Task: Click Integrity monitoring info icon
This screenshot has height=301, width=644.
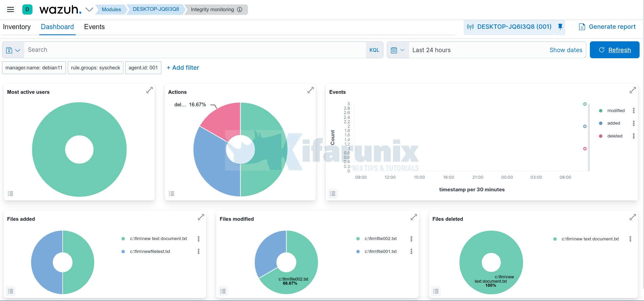Action: click(240, 9)
